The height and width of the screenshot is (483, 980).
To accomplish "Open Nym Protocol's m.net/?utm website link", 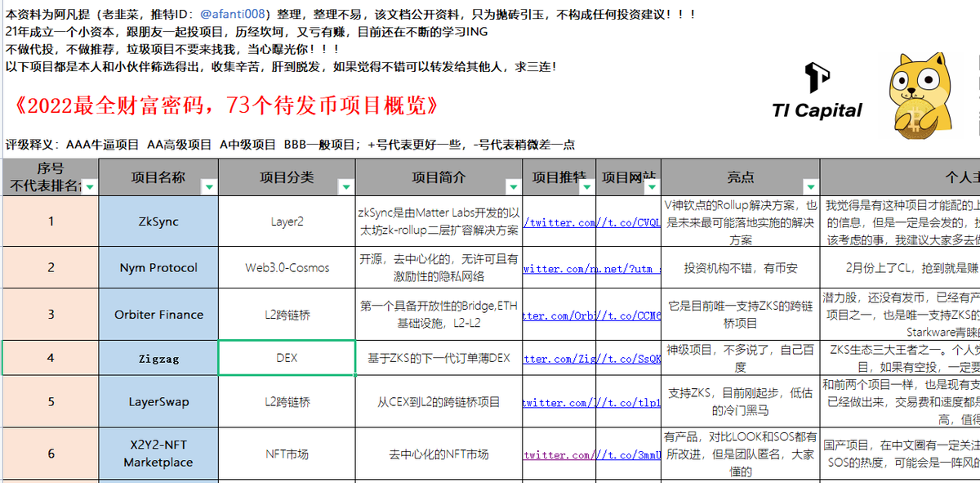I will click(627, 268).
